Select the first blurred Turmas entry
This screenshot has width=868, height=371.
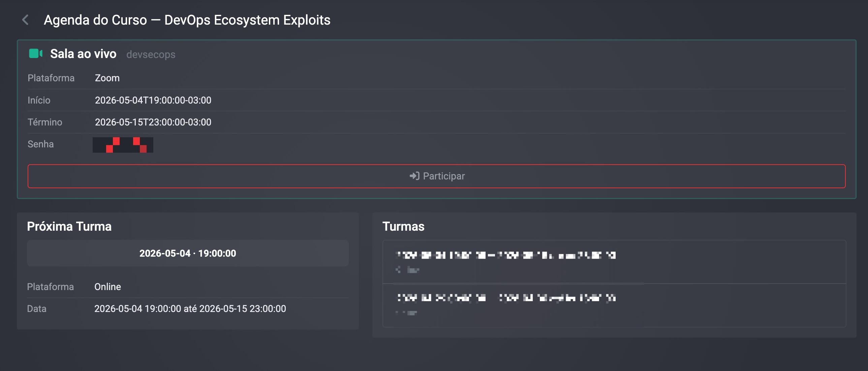[614, 262]
